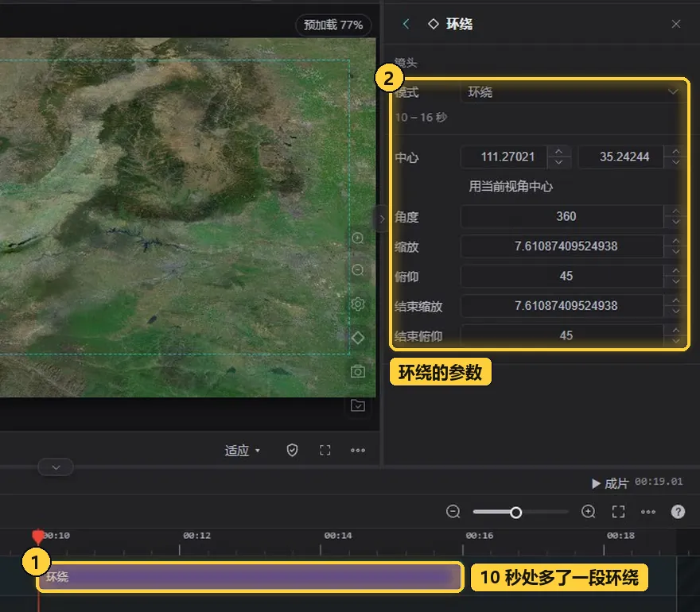700x612 pixels.
Task: Click 用当前视角中心 to use current view center
Action: [x=511, y=187]
